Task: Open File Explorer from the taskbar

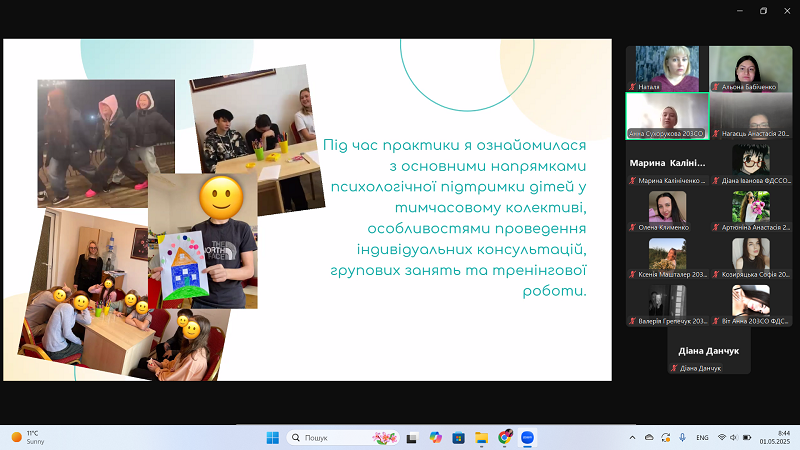Action: click(481, 438)
